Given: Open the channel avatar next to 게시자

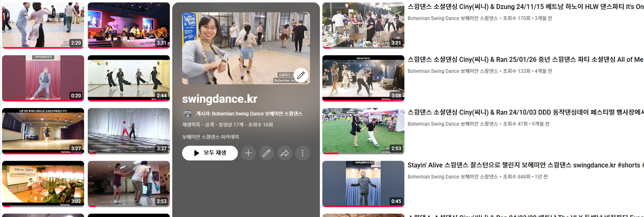Looking at the screenshot, I should [x=187, y=114].
